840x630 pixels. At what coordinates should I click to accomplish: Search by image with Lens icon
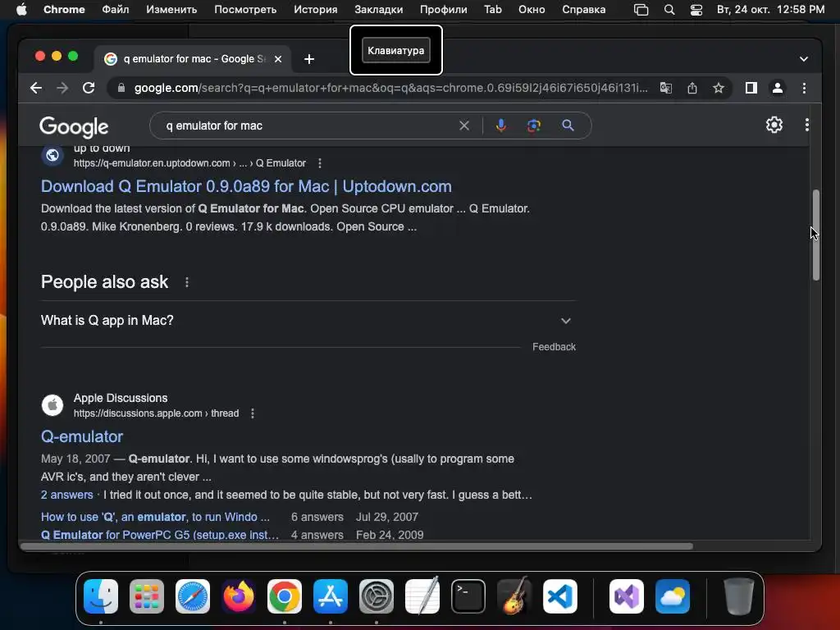[533, 126]
